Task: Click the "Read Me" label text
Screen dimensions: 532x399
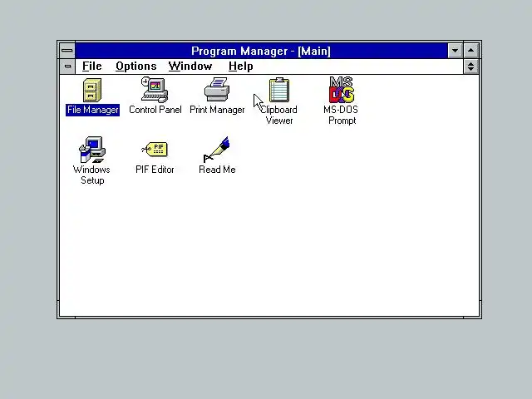Action: pyautogui.click(x=217, y=170)
